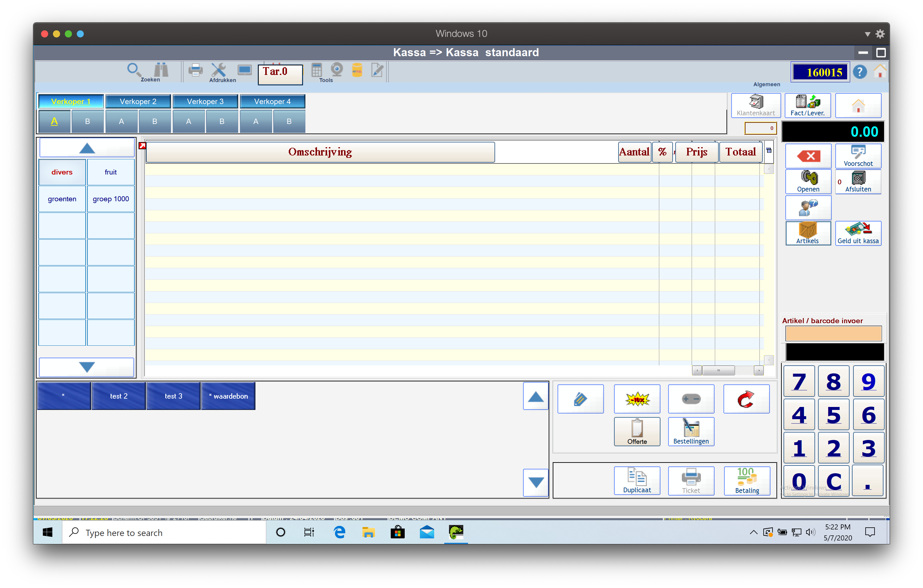Click the binoculars search icon
The width and height of the screenshot is (923, 588).
pos(161,70)
